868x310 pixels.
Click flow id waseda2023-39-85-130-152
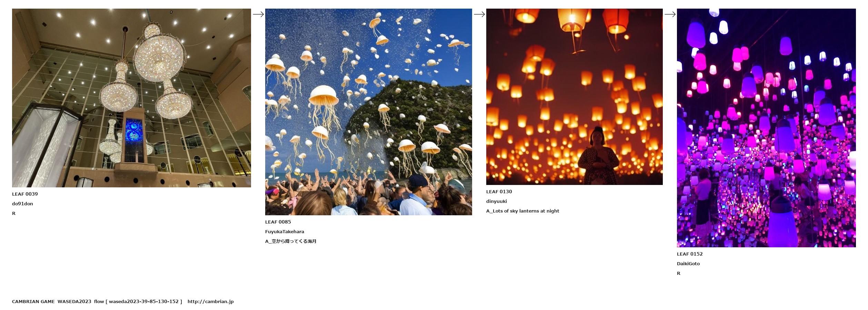pos(144,301)
